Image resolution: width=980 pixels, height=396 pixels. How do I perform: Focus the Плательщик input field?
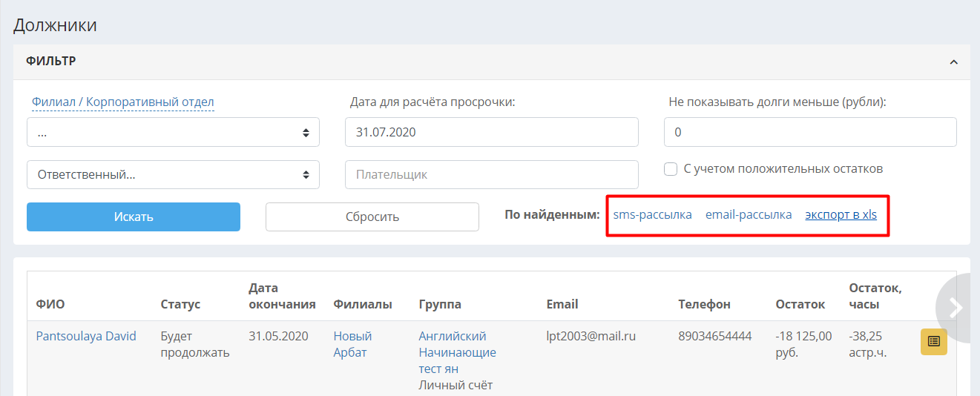[x=491, y=175]
